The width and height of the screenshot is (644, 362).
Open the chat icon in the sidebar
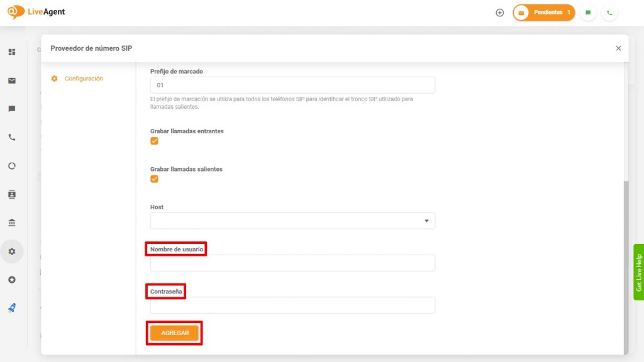(x=11, y=109)
